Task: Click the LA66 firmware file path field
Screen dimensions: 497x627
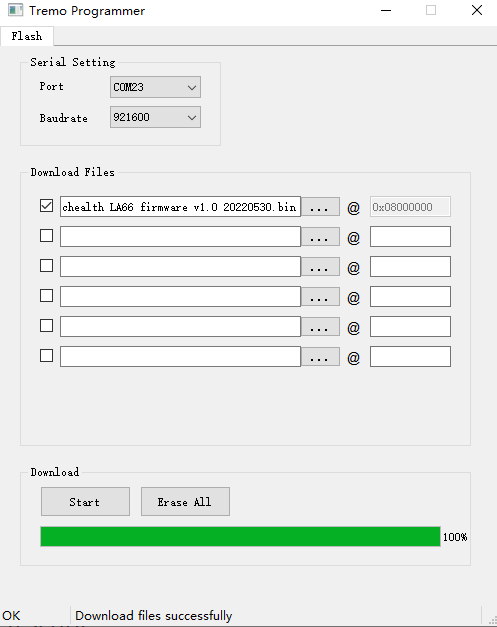Action: coord(180,206)
